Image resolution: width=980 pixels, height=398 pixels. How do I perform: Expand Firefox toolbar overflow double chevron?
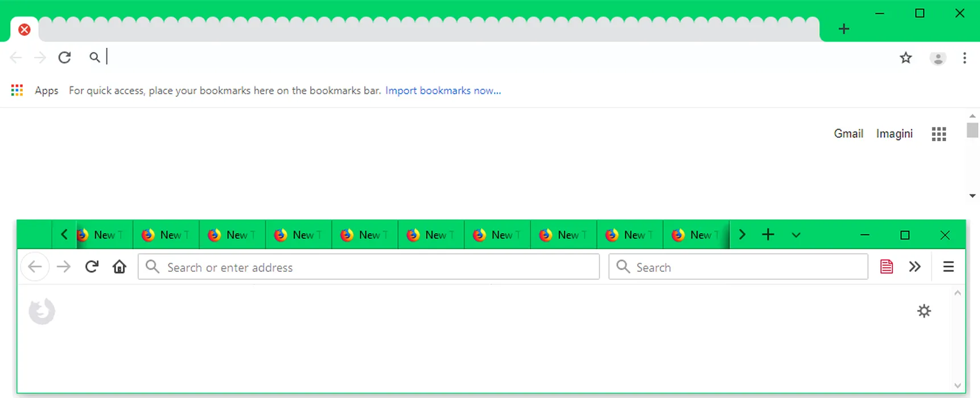(915, 267)
